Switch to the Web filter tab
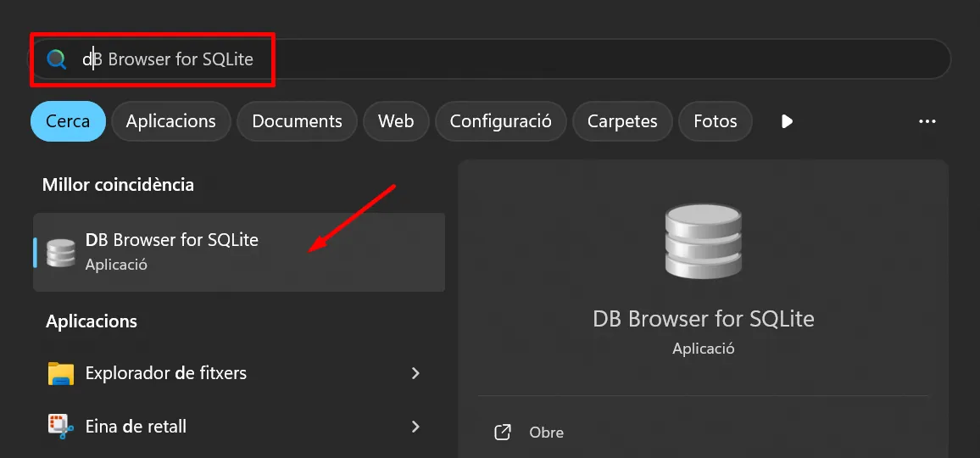 pos(396,121)
